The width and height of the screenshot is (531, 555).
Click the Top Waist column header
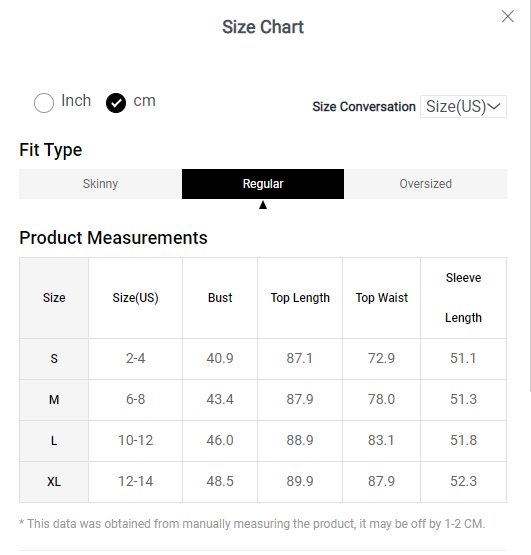click(x=381, y=298)
